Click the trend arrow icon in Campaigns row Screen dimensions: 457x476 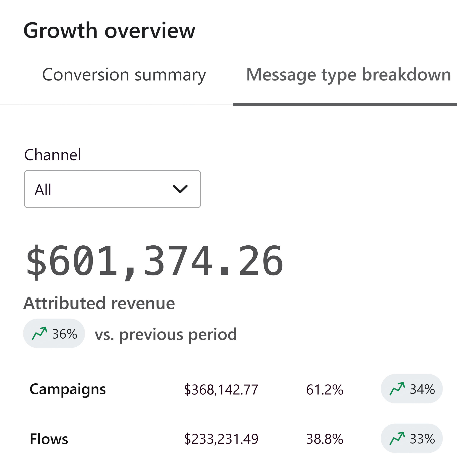[x=397, y=389]
